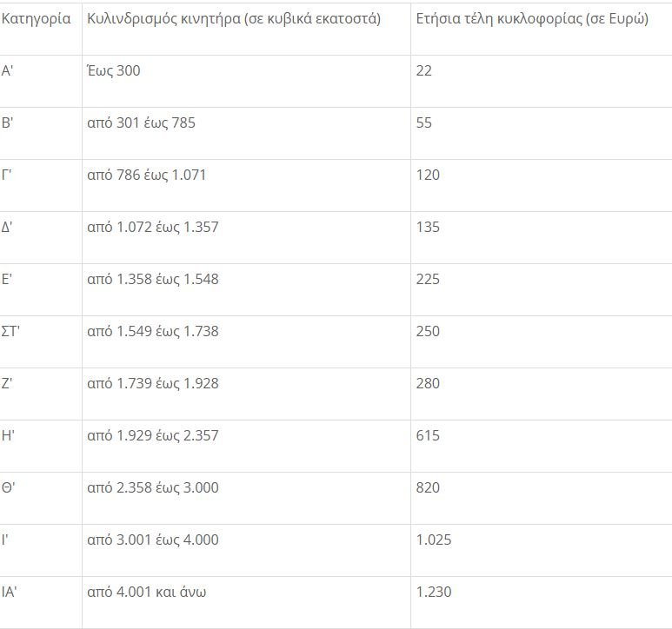Click the 'Ετήσια τέλη κυκλοφορίας' column header

(x=532, y=18)
